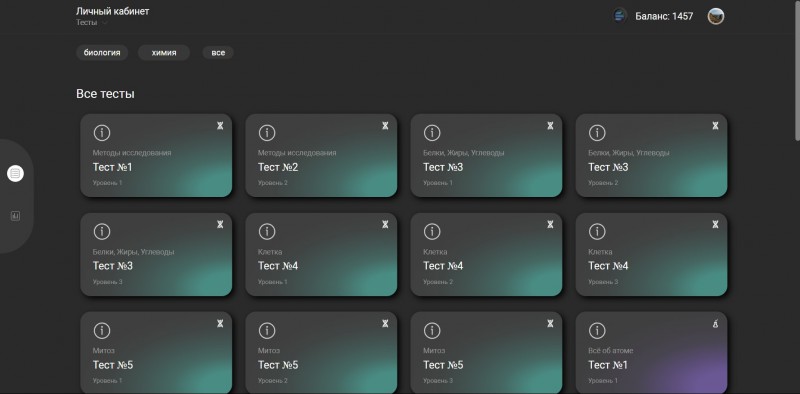
Task: Open Тест №3 title on Уровень 3 card
Action: 112,266
